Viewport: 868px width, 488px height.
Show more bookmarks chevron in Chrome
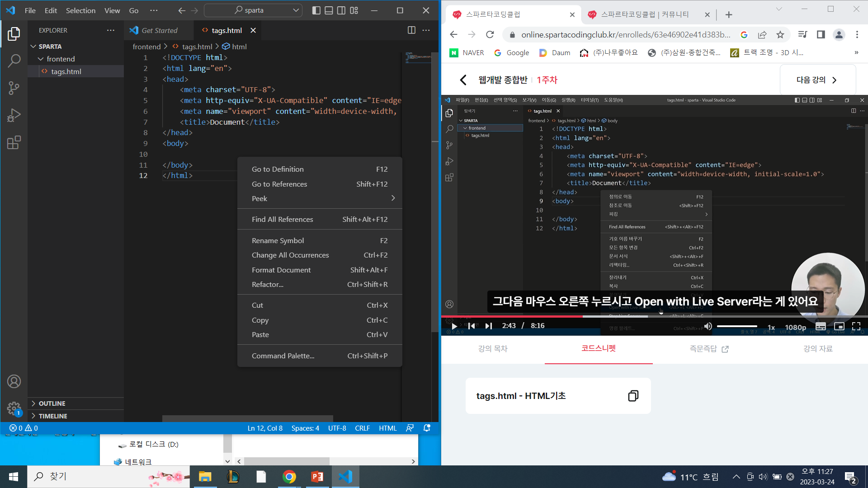(856, 53)
